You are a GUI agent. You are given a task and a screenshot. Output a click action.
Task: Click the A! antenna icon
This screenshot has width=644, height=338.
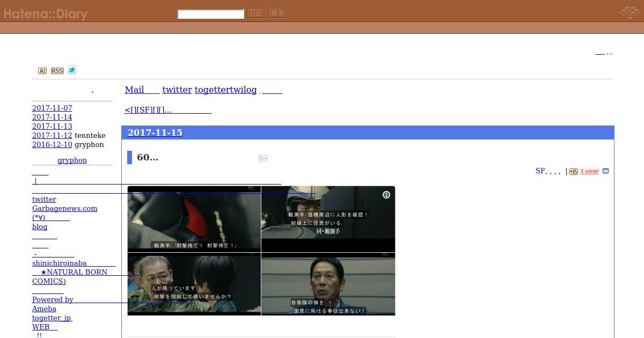(x=42, y=71)
